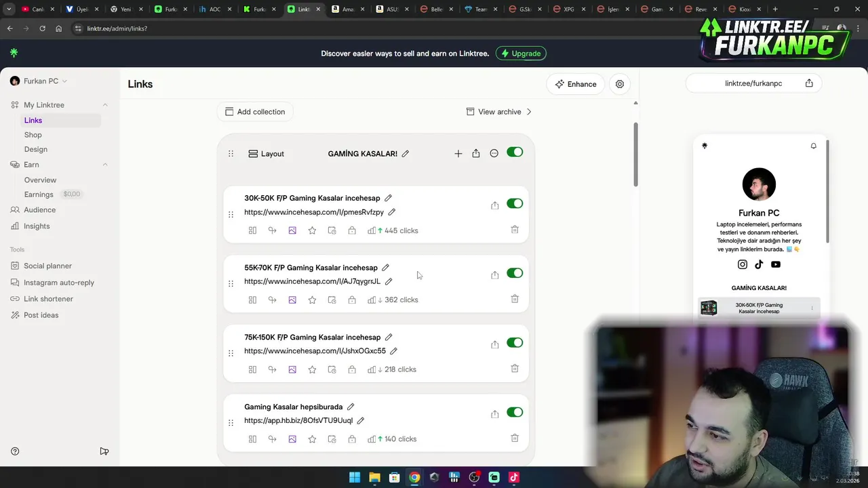The height and width of the screenshot is (488, 868).
Task: Open Instagram auto-reply tool
Action: point(59,283)
